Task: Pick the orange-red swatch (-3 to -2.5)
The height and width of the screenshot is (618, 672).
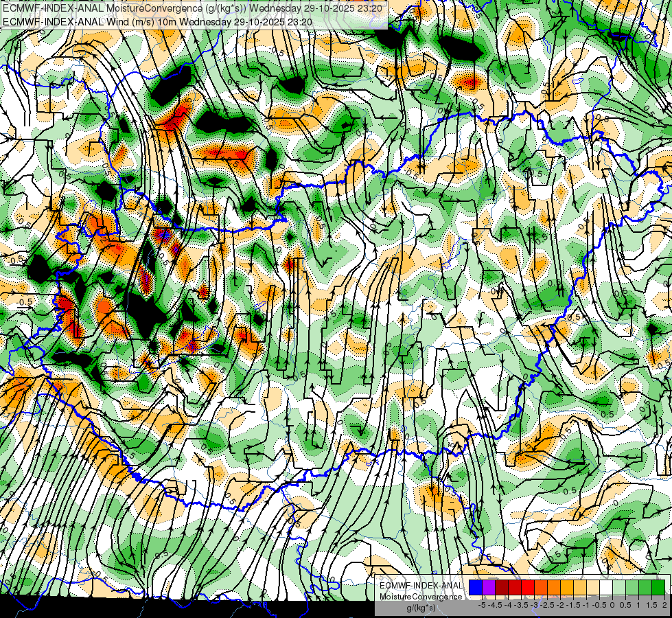Action: (x=541, y=587)
